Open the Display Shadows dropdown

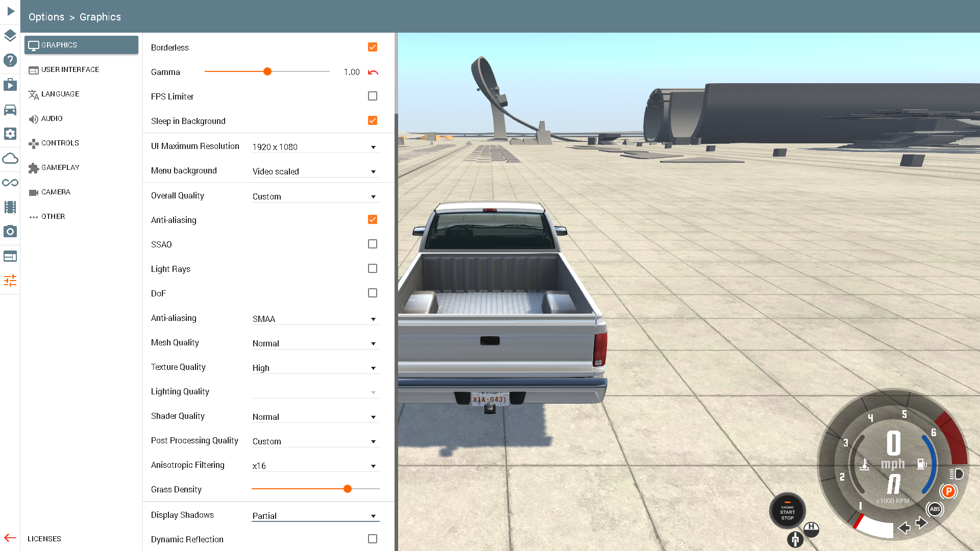(x=315, y=516)
